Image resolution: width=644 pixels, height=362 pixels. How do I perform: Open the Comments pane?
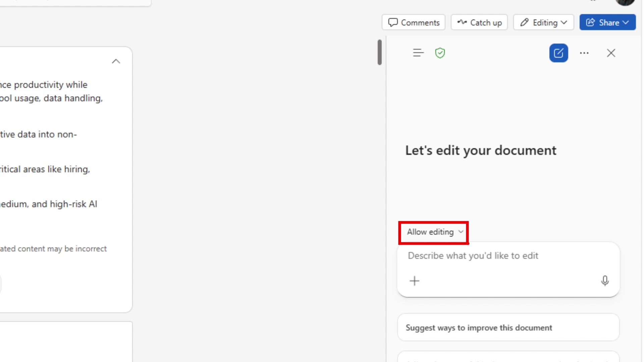pyautogui.click(x=413, y=22)
